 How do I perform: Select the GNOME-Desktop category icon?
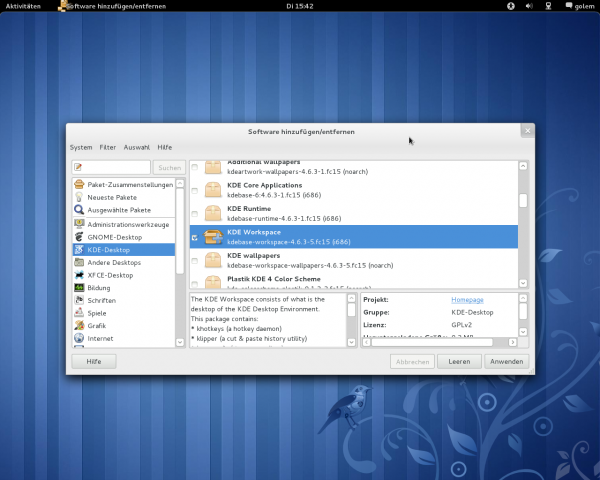coord(78,237)
